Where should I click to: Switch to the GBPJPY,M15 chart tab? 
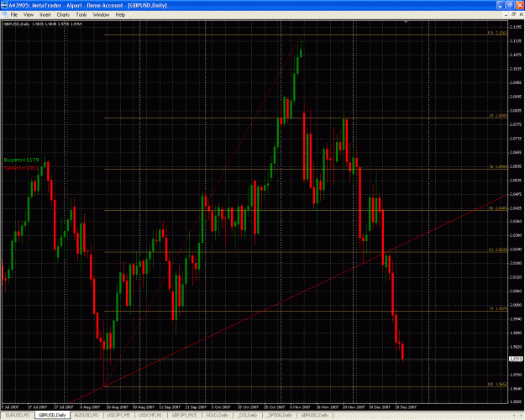184,415
